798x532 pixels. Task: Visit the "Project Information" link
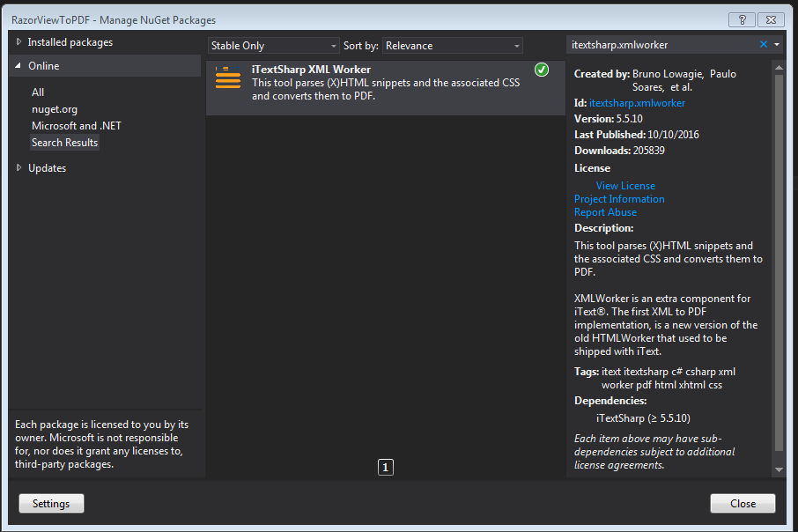[x=618, y=198]
